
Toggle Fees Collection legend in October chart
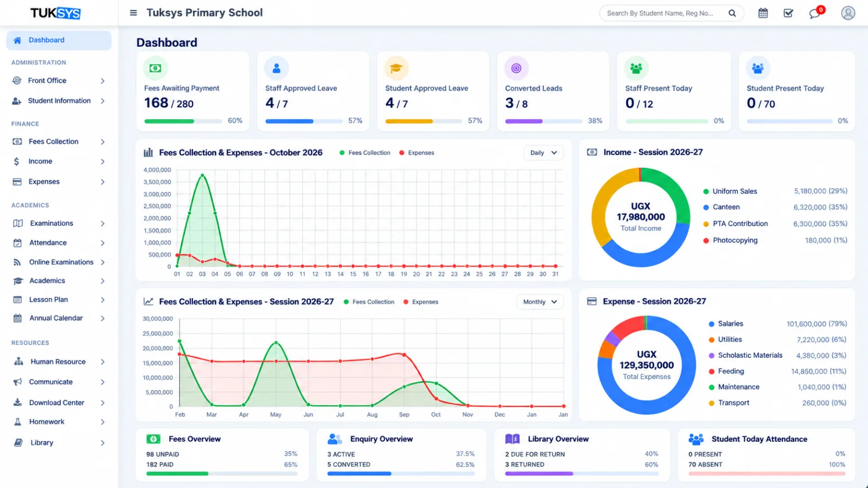[365, 153]
